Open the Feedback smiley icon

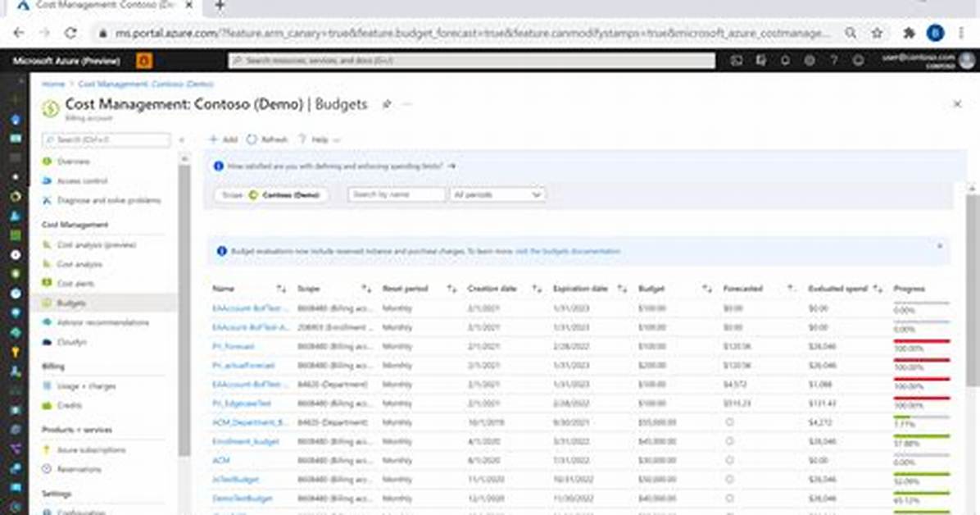coord(858,61)
